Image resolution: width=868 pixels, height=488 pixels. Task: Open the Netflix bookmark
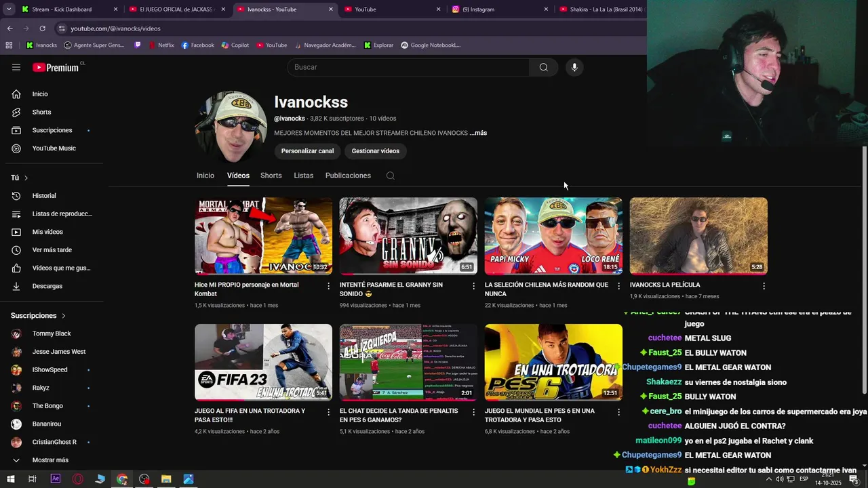click(160, 45)
